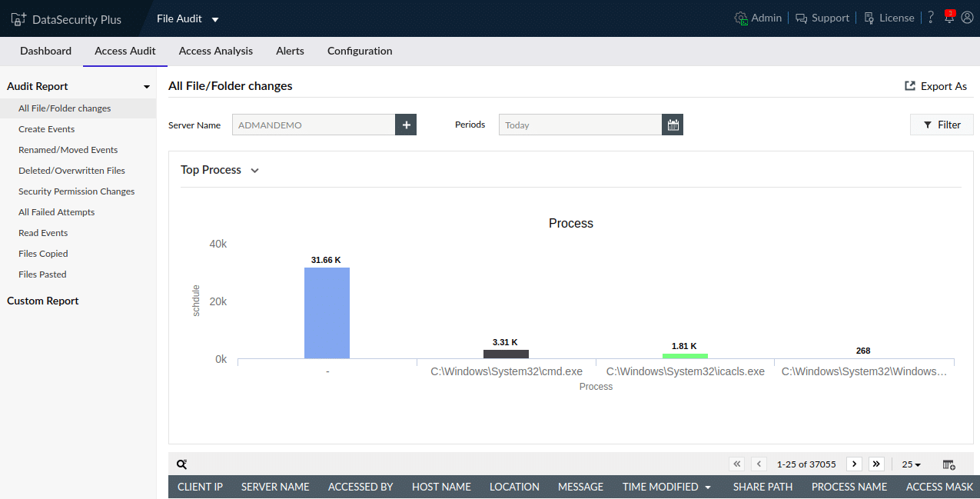Collapse the Audit Report section

click(x=146, y=87)
